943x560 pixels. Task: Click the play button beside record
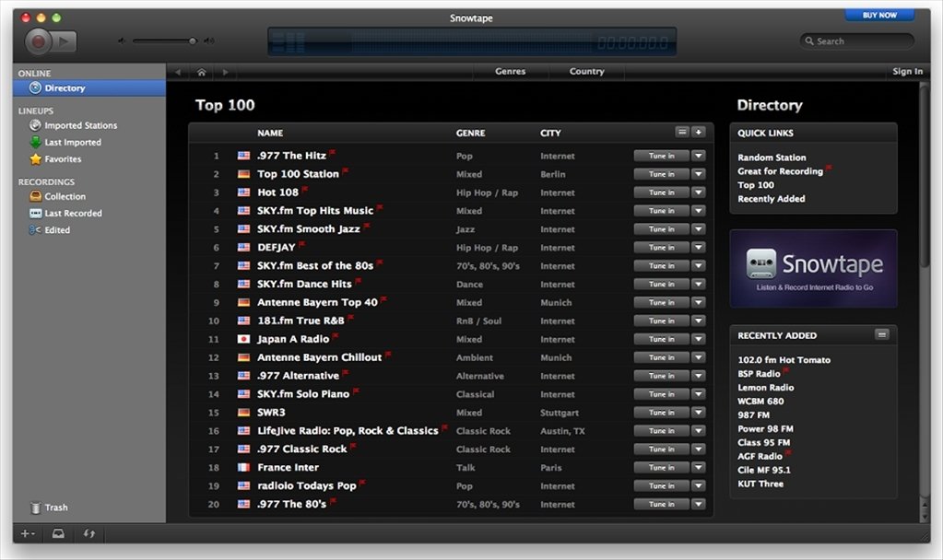tap(65, 41)
